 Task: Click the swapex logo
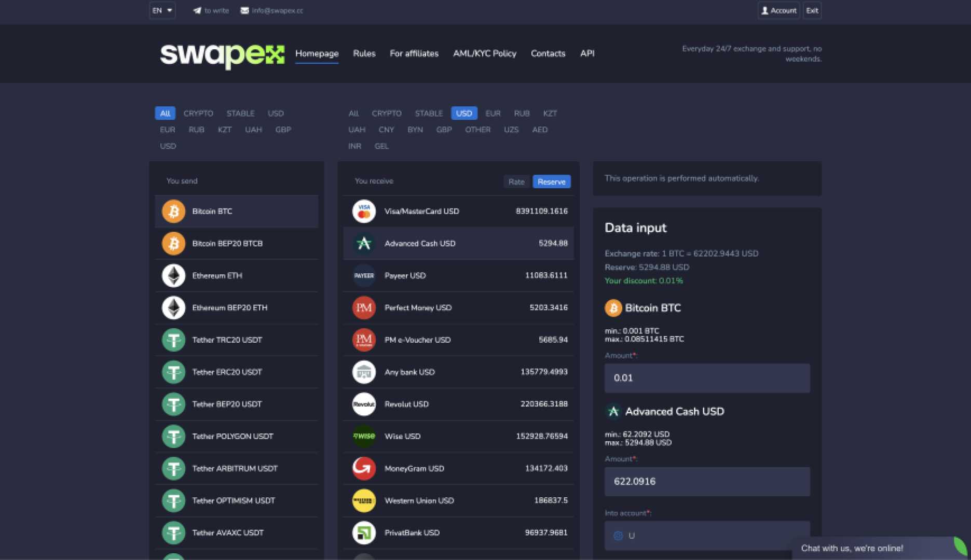[x=222, y=55]
